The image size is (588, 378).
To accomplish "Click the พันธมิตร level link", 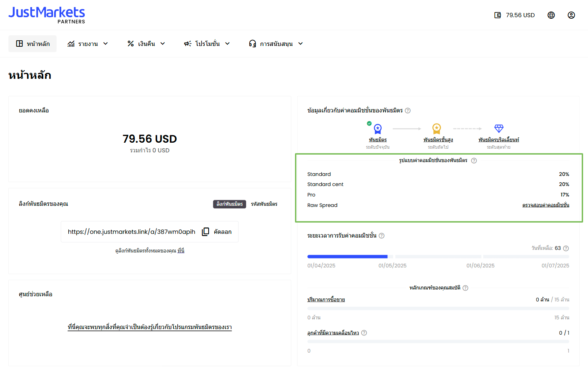I will click(378, 140).
